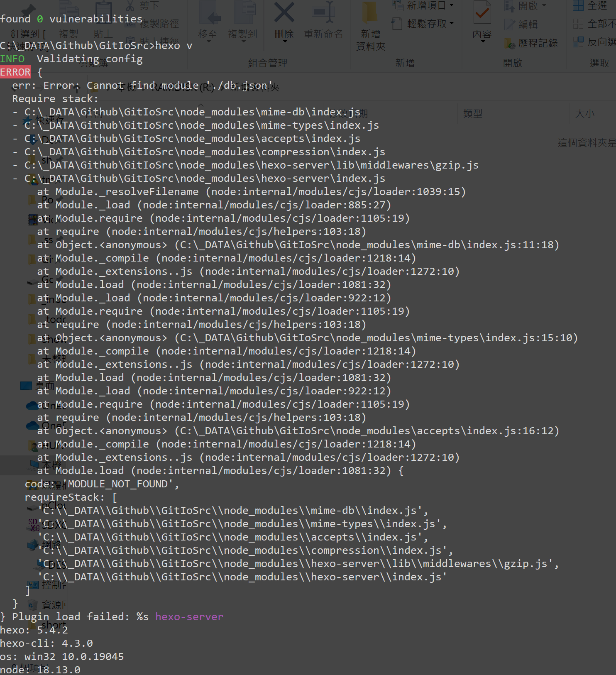
Task: Click 複製路徑 in the Explorer ribbon
Action: pyautogui.click(x=153, y=24)
